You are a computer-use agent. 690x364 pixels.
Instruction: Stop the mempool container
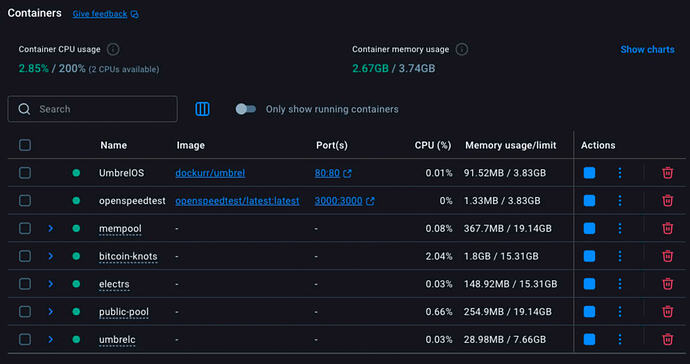pyautogui.click(x=589, y=228)
